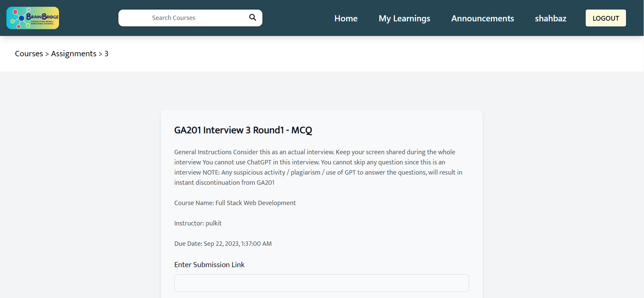Navigate to Courses in the breadcrumb

click(29, 54)
